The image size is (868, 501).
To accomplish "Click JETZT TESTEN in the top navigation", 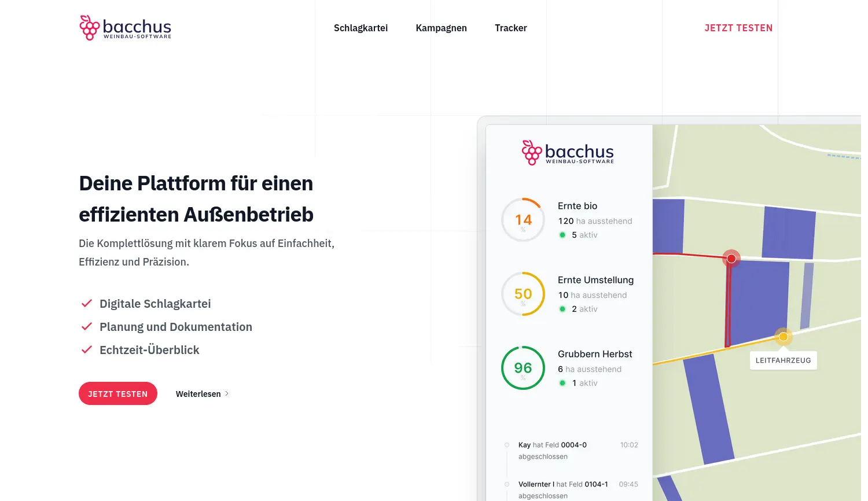I will pyautogui.click(x=738, y=27).
